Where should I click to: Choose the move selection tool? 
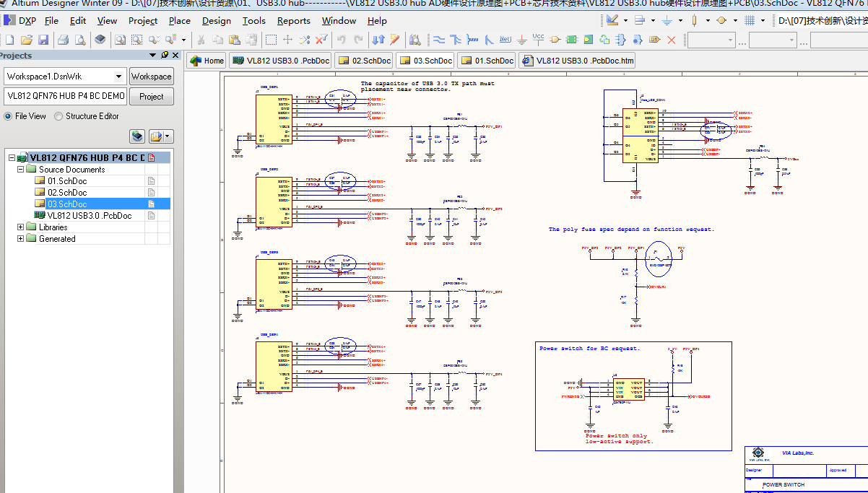pyautogui.click(x=287, y=40)
